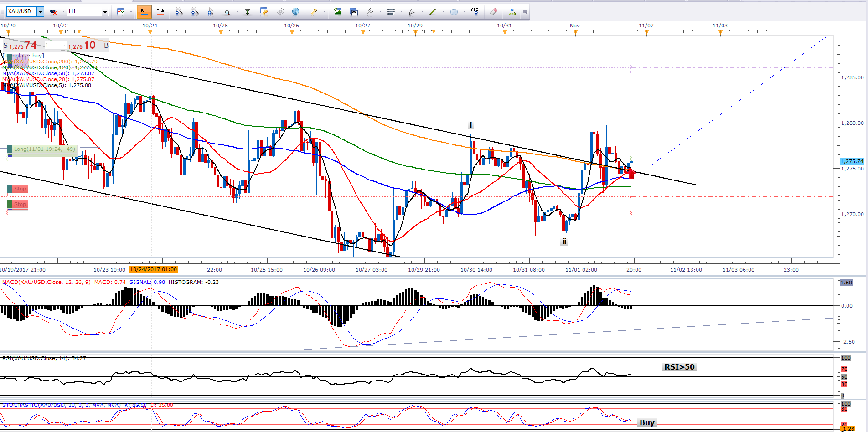Click the zoom in magnifier icon

click(179, 12)
